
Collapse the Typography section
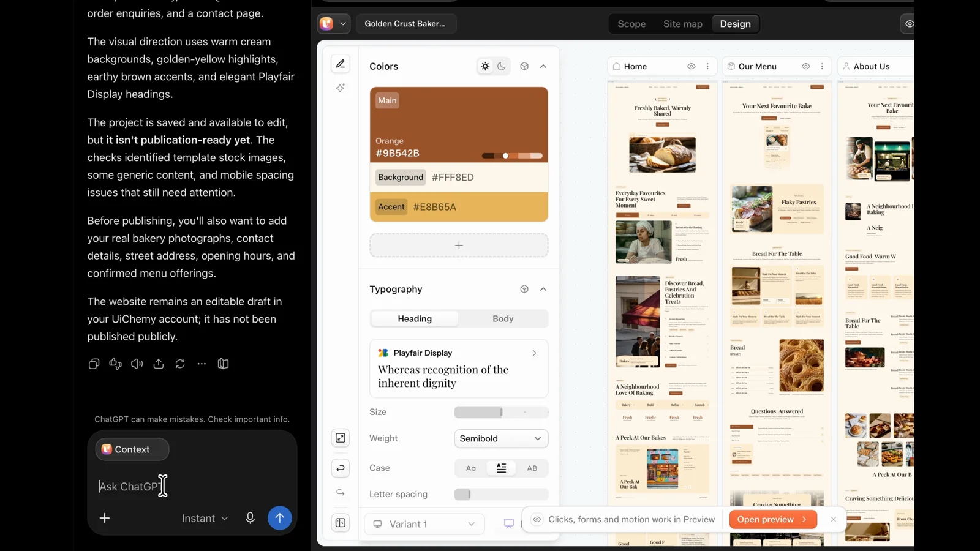[543, 289]
